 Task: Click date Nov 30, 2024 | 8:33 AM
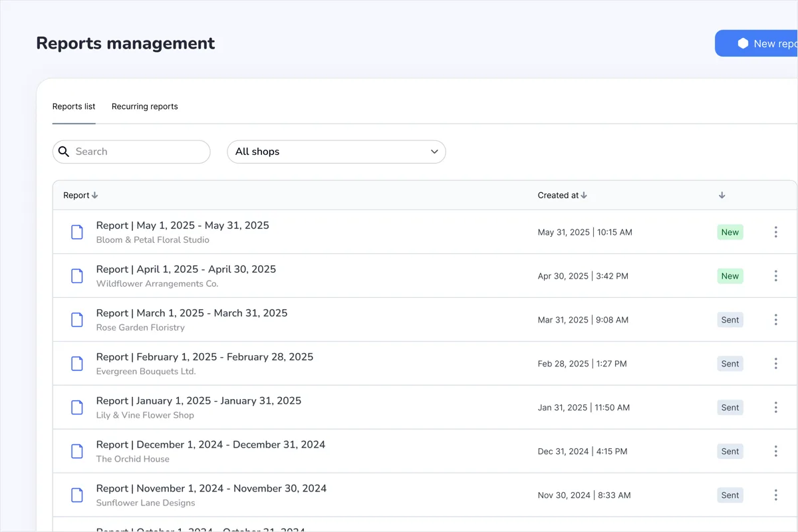coord(585,496)
